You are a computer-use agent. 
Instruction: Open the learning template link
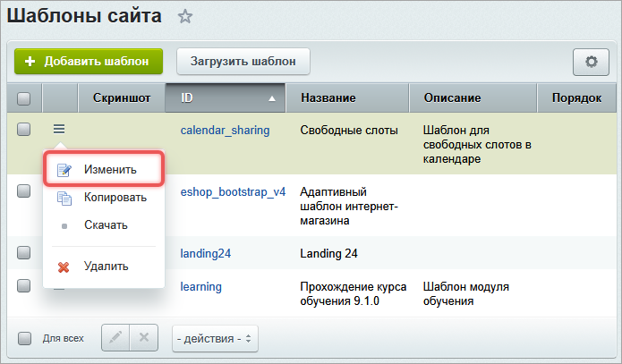point(200,286)
